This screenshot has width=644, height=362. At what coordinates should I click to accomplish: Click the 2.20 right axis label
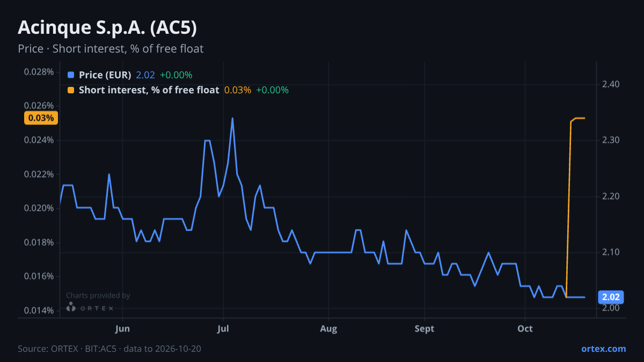[611, 196]
